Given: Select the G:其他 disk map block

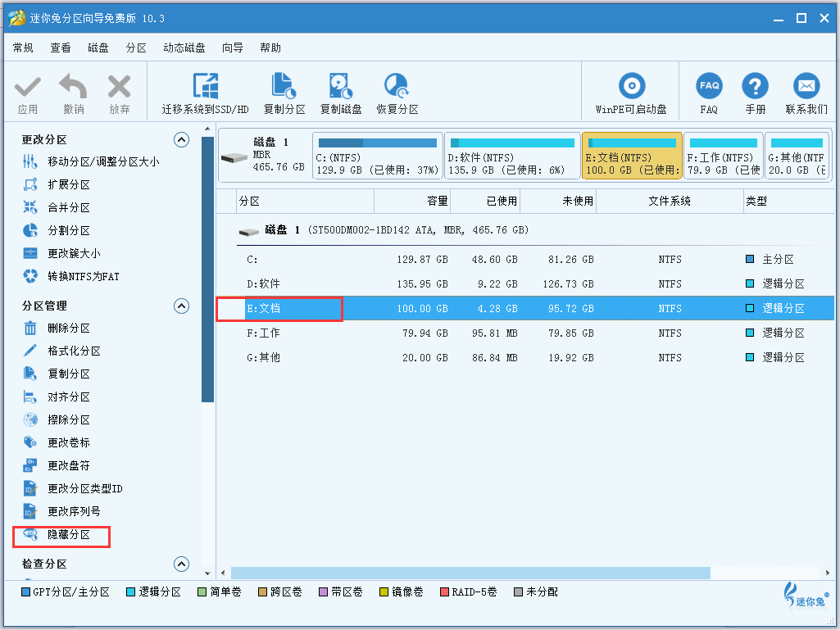Looking at the screenshot, I should pyautogui.click(x=797, y=156).
